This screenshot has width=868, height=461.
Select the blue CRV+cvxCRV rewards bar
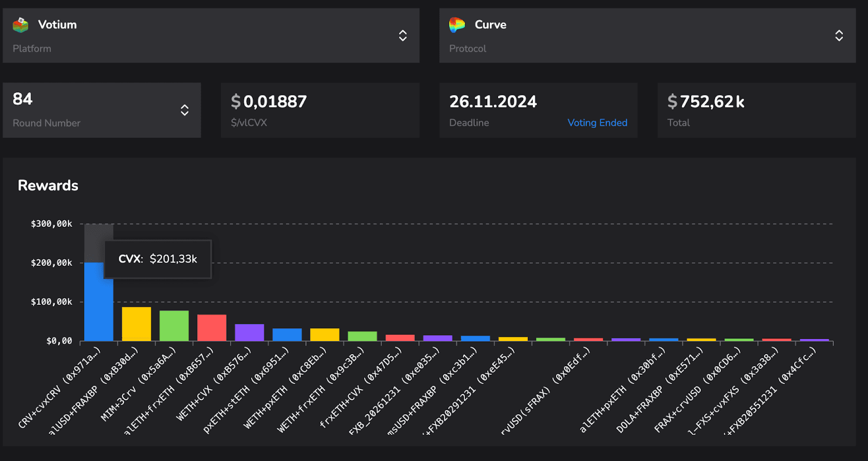(99, 302)
